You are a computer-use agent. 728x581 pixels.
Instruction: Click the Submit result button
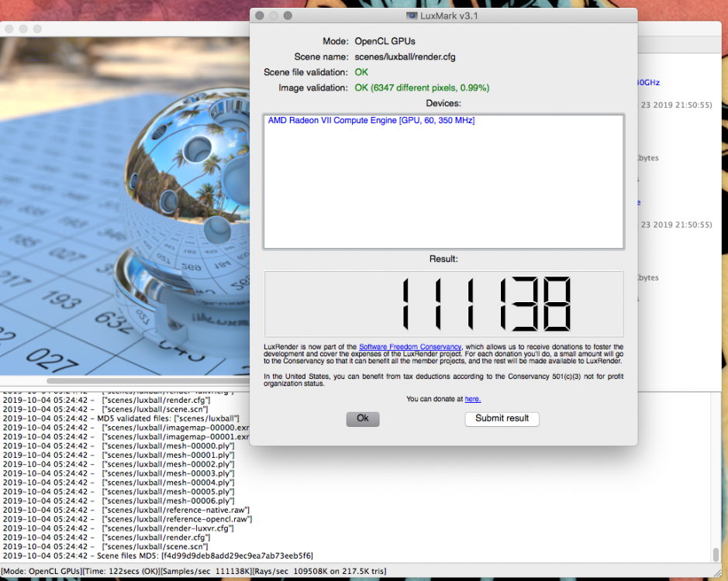[x=502, y=418]
